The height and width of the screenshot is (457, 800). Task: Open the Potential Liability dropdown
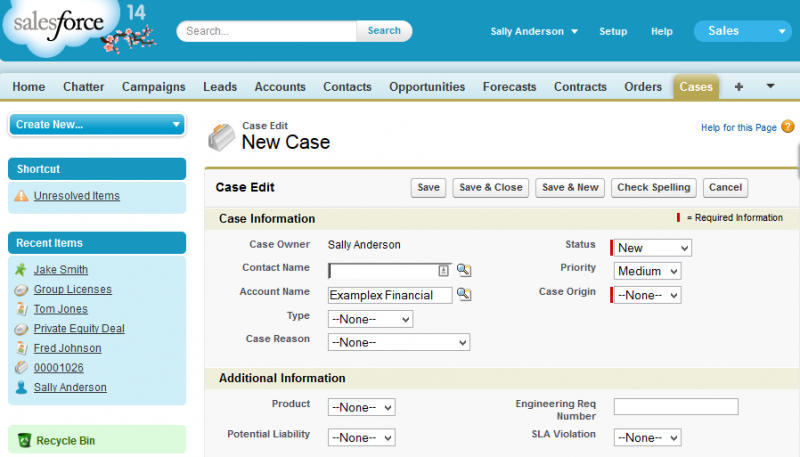pyautogui.click(x=361, y=438)
